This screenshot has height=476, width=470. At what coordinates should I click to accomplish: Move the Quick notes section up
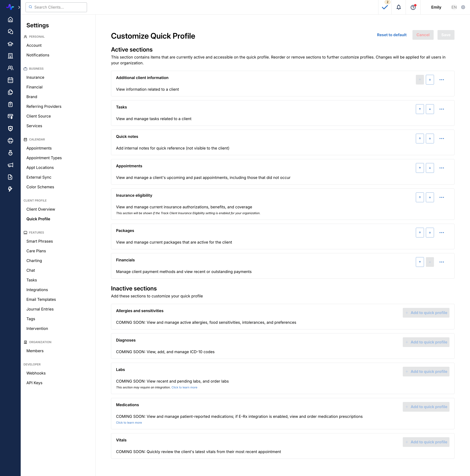coord(420,139)
